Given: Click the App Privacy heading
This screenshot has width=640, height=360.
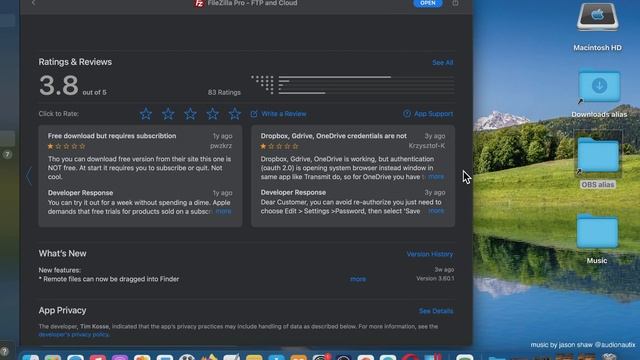Looking at the screenshot, I should point(62,311).
